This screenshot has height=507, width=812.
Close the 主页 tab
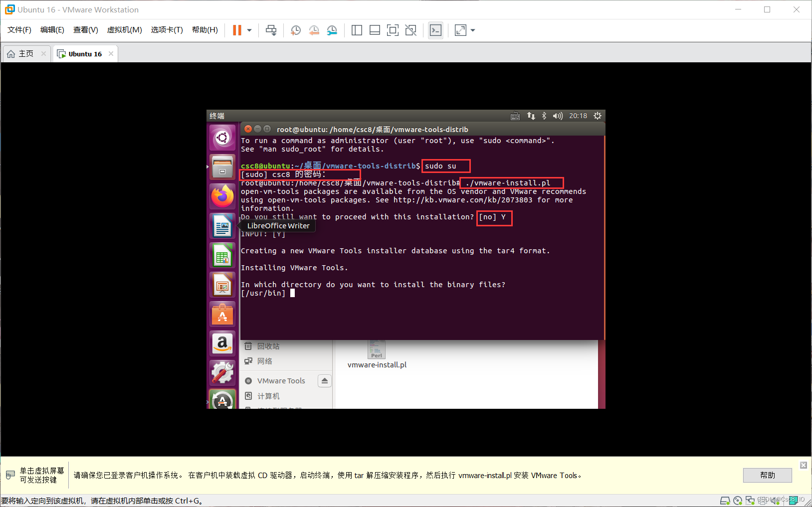click(44, 54)
